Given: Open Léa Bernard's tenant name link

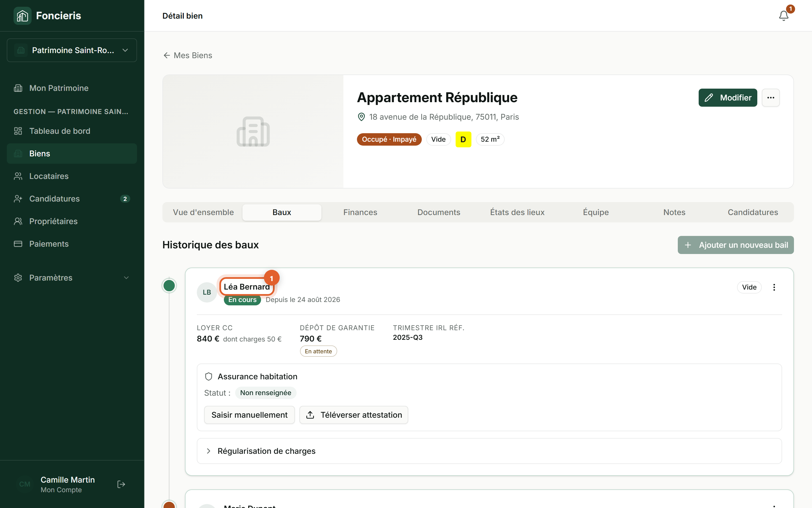Looking at the screenshot, I should 247,286.
